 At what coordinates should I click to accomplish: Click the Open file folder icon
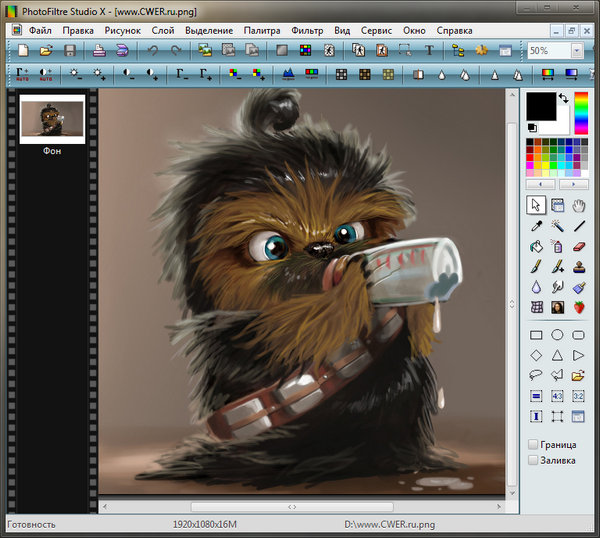[46, 51]
